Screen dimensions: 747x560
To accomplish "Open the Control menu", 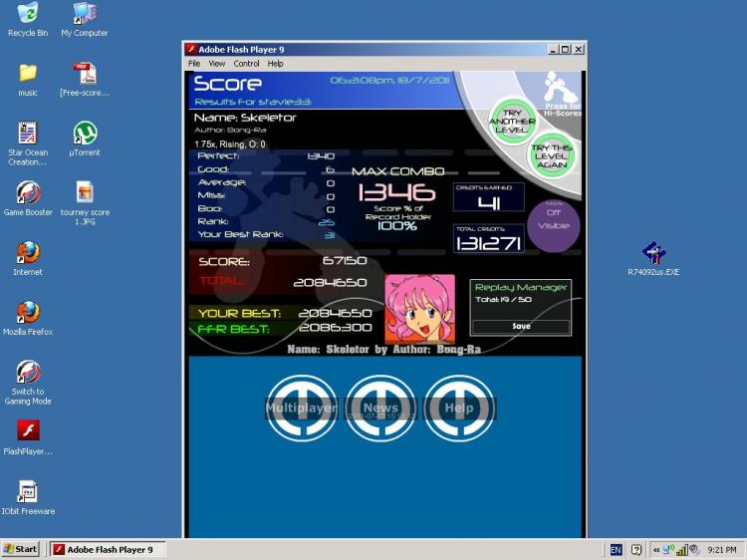I will (x=246, y=64).
